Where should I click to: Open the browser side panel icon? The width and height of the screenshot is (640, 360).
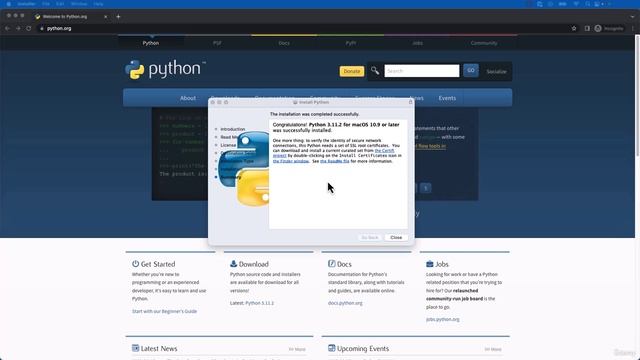pos(587,29)
